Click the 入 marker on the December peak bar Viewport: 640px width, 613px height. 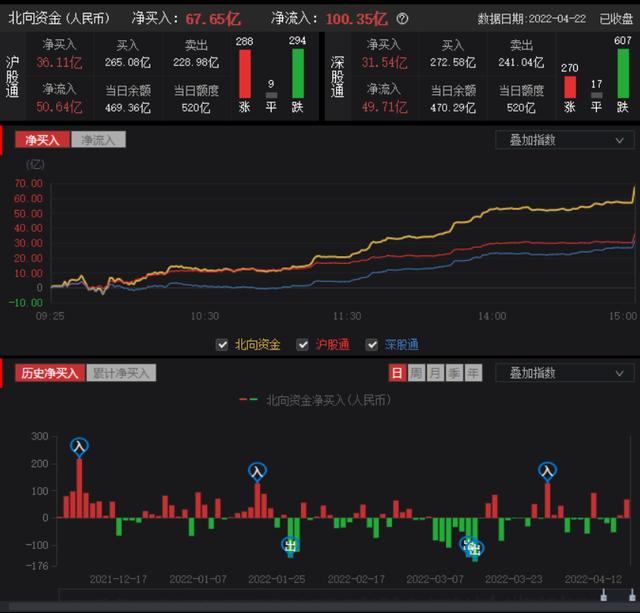click(x=80, y=446)
